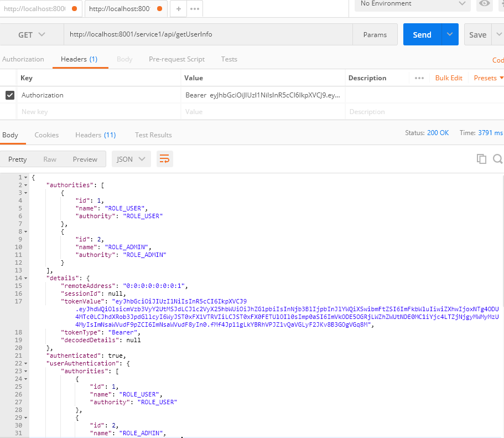This screenshot has width=504, height=438.
Task: Open the Tests tab
Action: click(229, 59)
